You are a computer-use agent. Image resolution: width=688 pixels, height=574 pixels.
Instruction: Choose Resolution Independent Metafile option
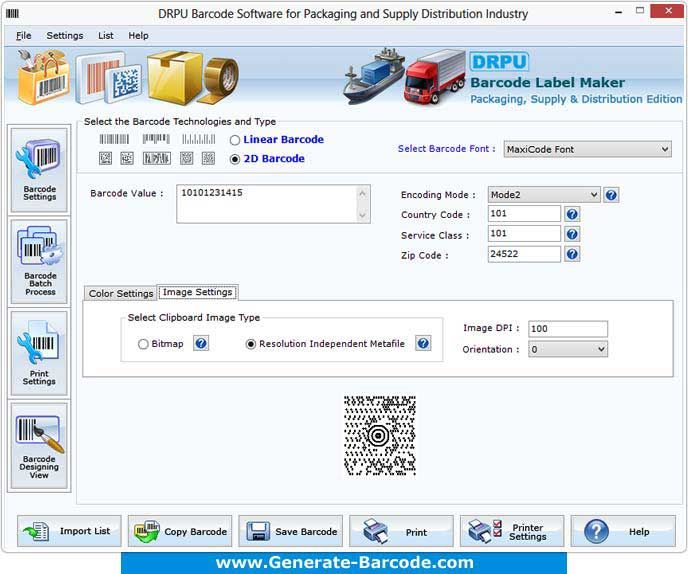[251, 344]
